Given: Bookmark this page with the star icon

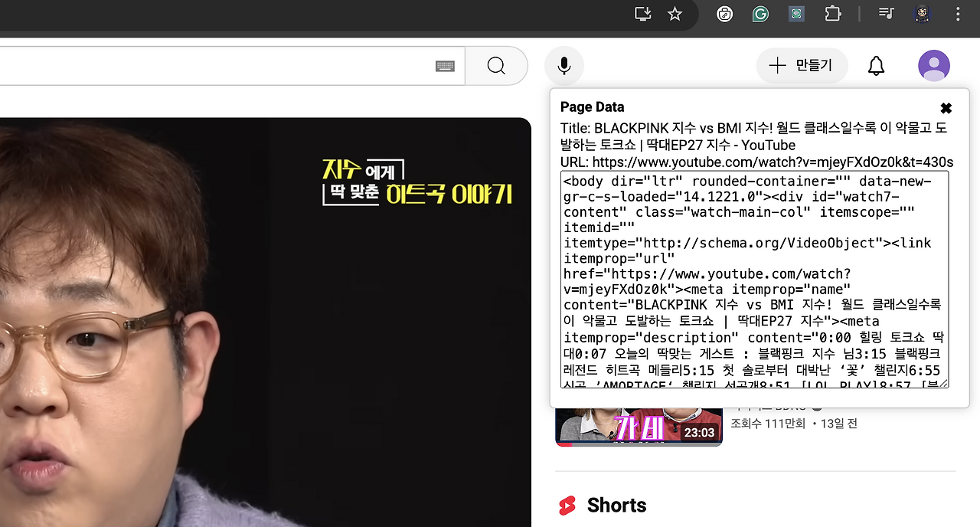Looking at the screenshot, I should [675, 14].
